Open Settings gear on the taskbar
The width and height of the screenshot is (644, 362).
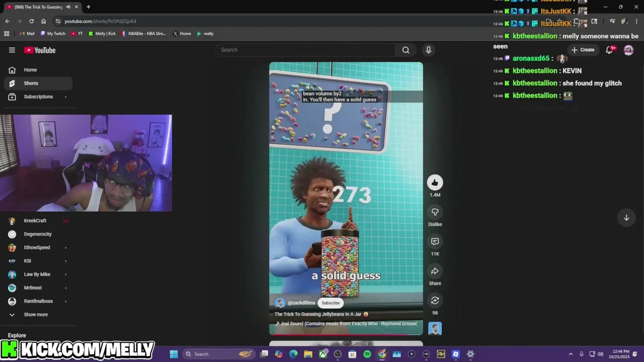470,354
